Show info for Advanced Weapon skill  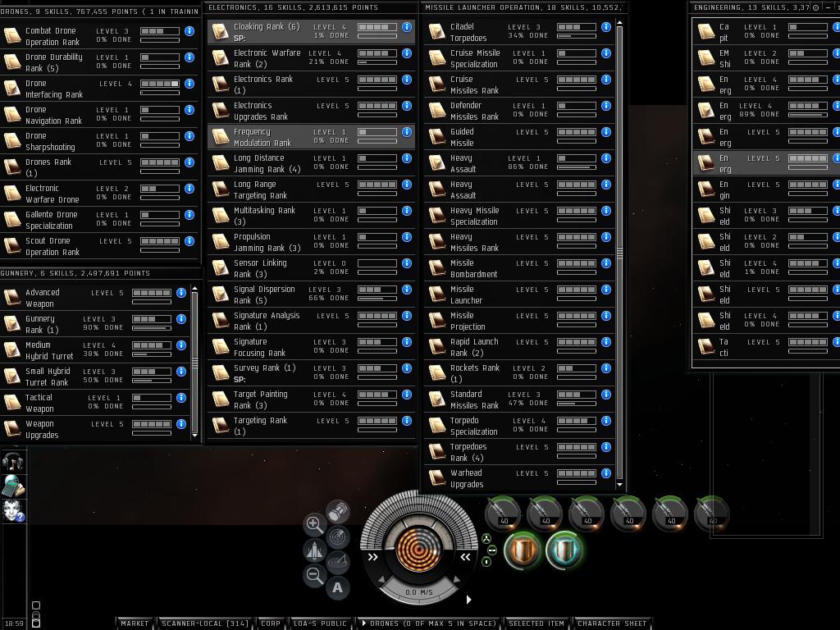click(x=181, y=293)
